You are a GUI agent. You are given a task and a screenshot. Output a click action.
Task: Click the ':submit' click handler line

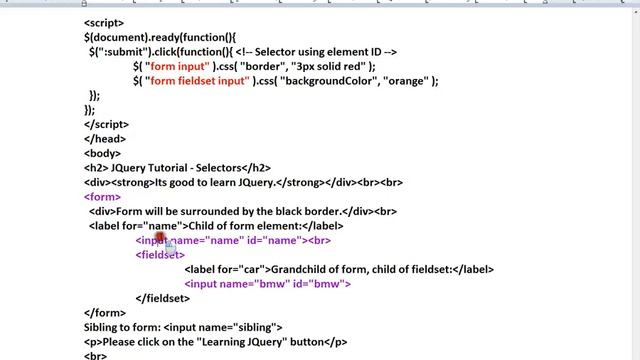tap(243, 52)
